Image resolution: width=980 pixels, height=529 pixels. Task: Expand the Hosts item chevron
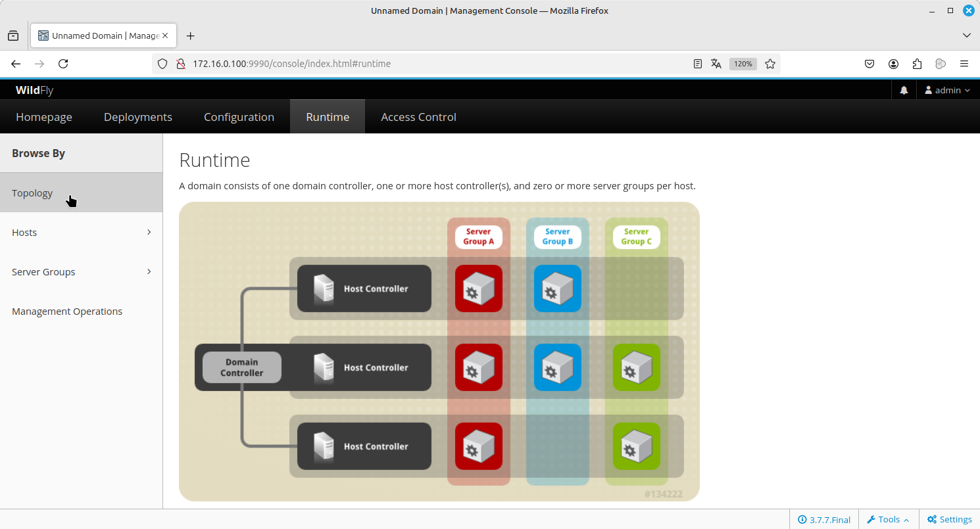(x=149, y=232)
